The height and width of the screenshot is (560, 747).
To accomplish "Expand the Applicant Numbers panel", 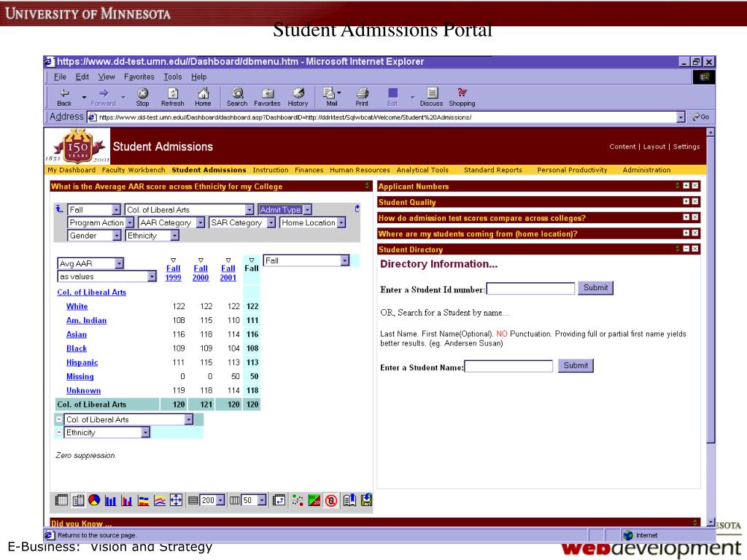I will click(686, 186).
